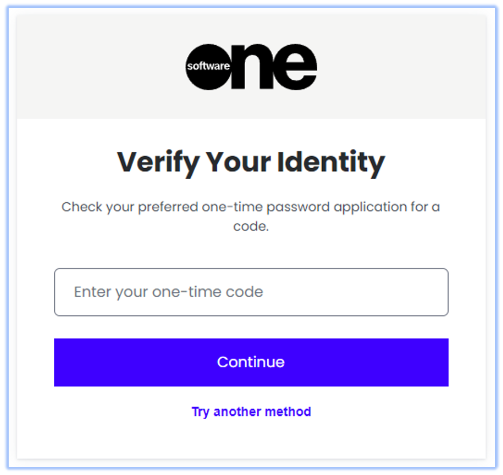Image resolution: width=503 pixels, height=475 pixels.
Task: Click the SoftwareOne logo
Action: (251, 67)
